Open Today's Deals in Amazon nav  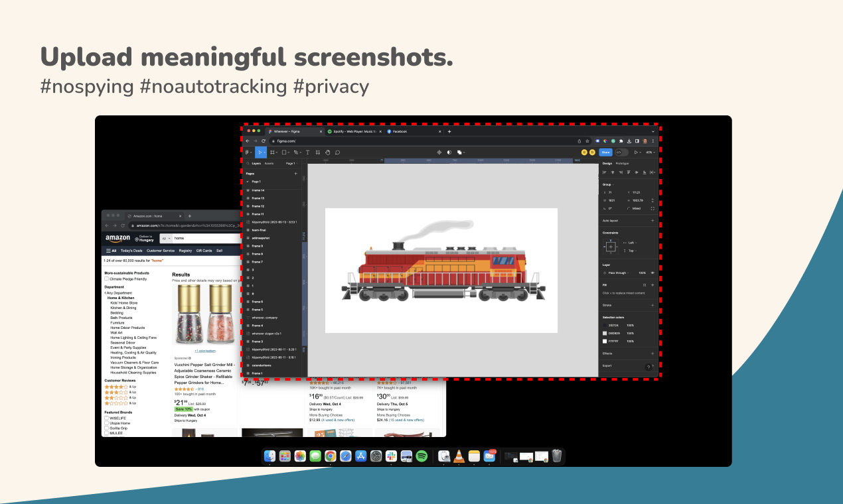pyautogui.click(x=131, y=251)
